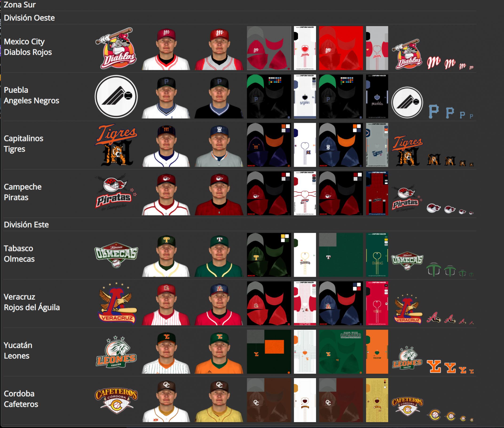Image resolution: width=504 pixels, height=428 pixels.
Task: Open the Piratas dark red away uniform texture
Action: click(377, 193)
